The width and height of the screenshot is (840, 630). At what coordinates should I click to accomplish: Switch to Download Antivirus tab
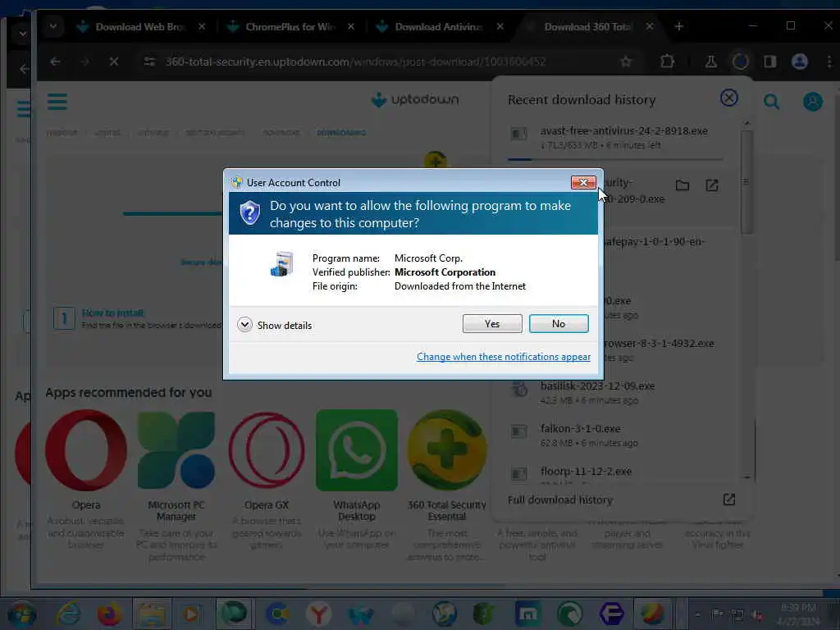pos(438,27)
